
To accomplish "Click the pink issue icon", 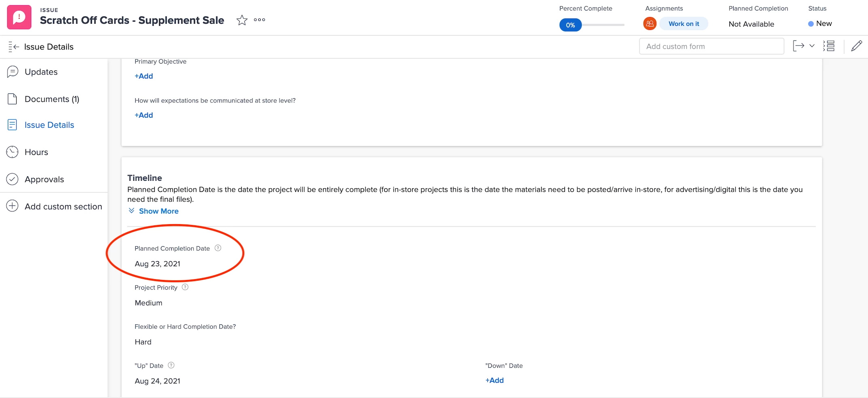I will (x=19, y=17).
